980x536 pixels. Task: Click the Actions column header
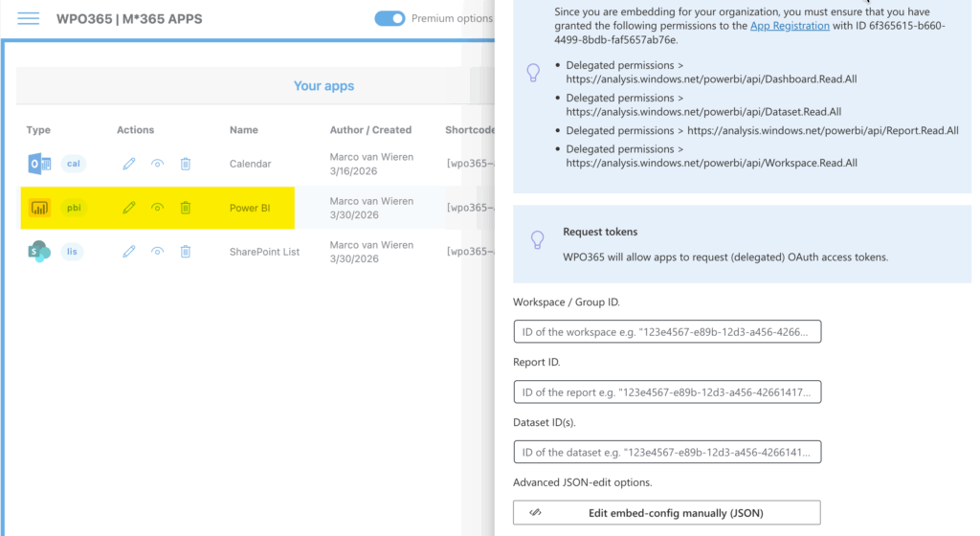tap(135, 130)
